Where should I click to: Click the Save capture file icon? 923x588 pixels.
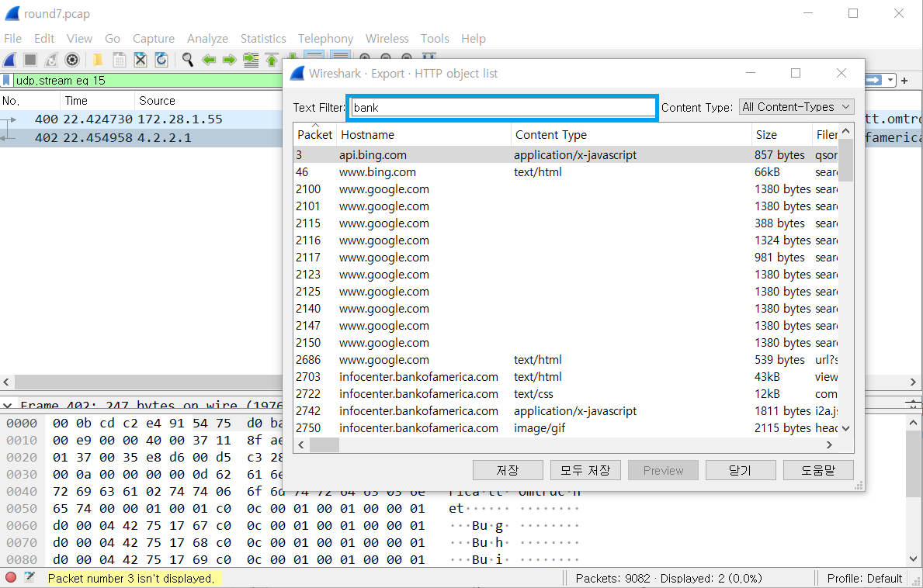pos(119,60)
